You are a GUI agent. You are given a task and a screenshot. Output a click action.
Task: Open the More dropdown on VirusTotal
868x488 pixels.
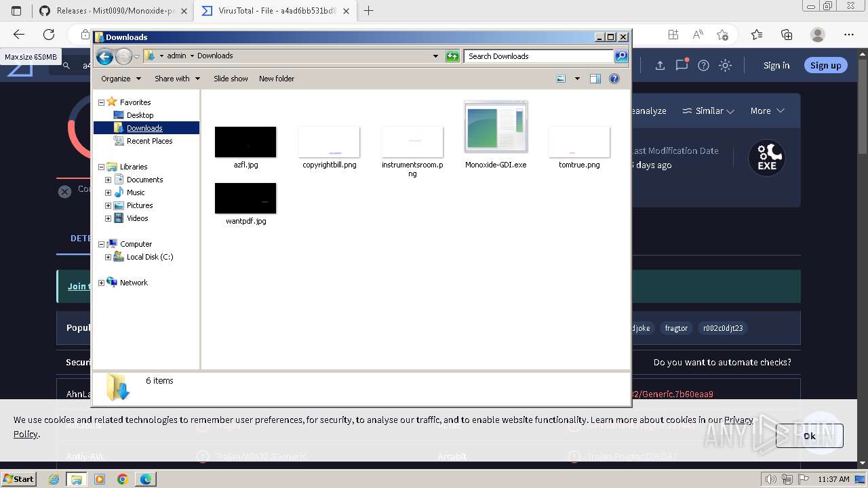[x=767, y=110]
